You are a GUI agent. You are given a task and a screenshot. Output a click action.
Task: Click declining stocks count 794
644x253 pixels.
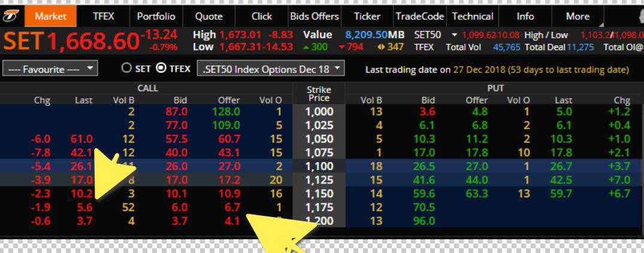(355, 47)
